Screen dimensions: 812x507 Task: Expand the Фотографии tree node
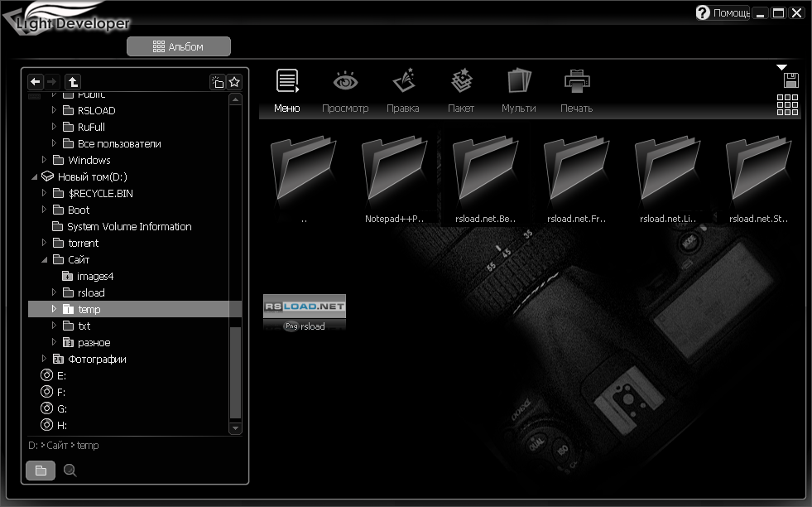pyautogui.click(x=45, y=359)
